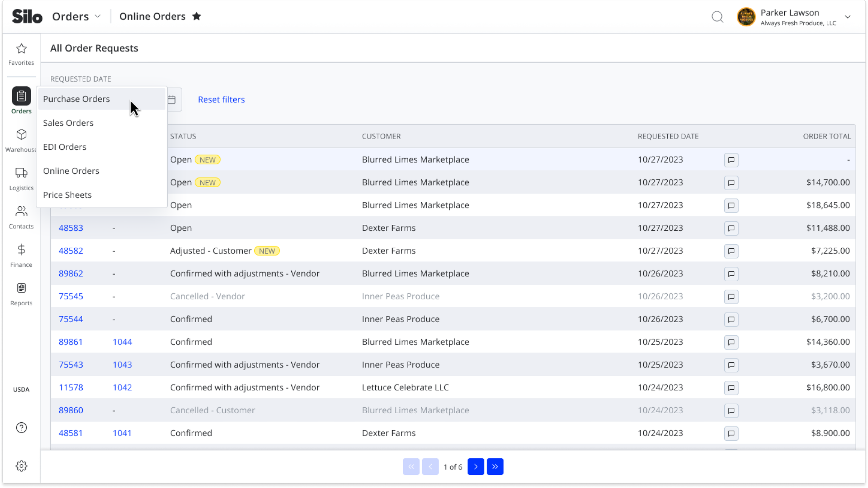
Task: Choose Price Sheets menu entry
Action: tap(67, 195)
